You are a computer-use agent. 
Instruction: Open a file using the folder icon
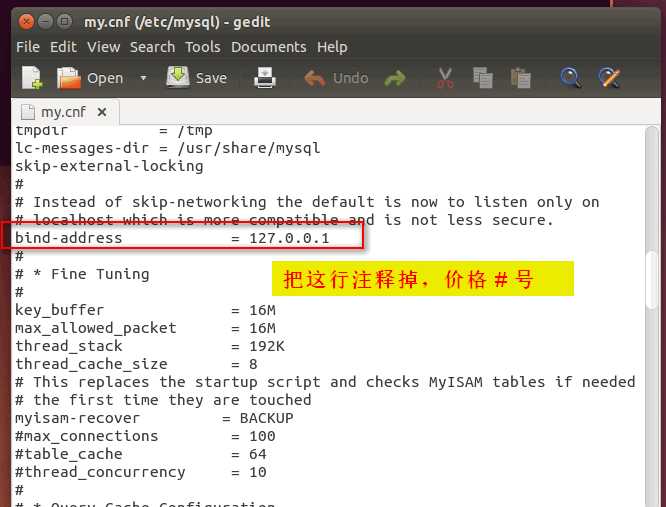68,78
